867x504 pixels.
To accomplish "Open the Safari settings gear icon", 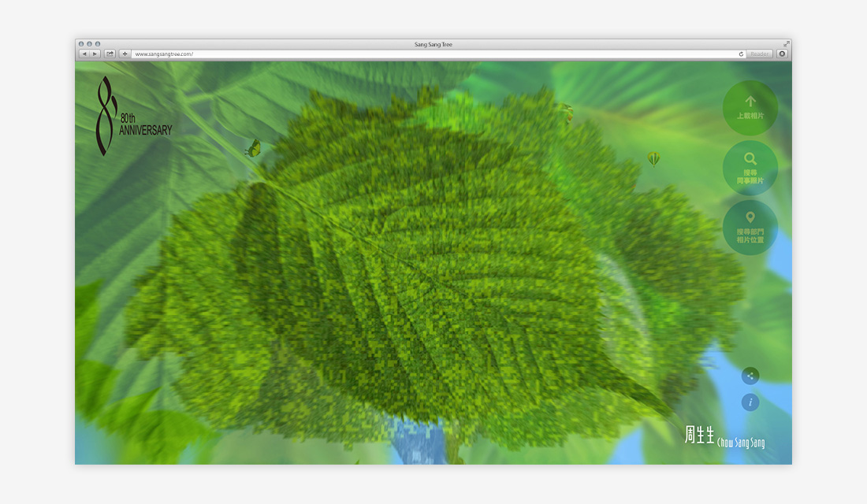I will (x=781, y=54).
